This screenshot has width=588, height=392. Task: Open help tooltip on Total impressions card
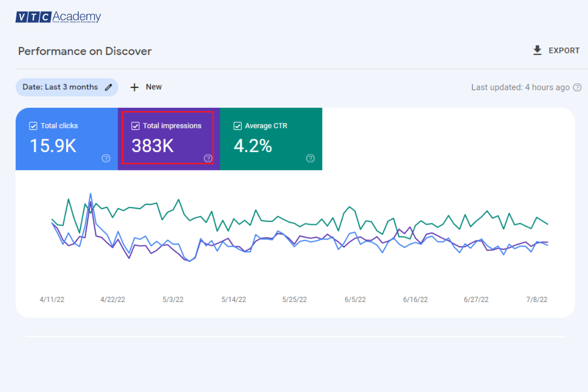click(x=208, y=158)
